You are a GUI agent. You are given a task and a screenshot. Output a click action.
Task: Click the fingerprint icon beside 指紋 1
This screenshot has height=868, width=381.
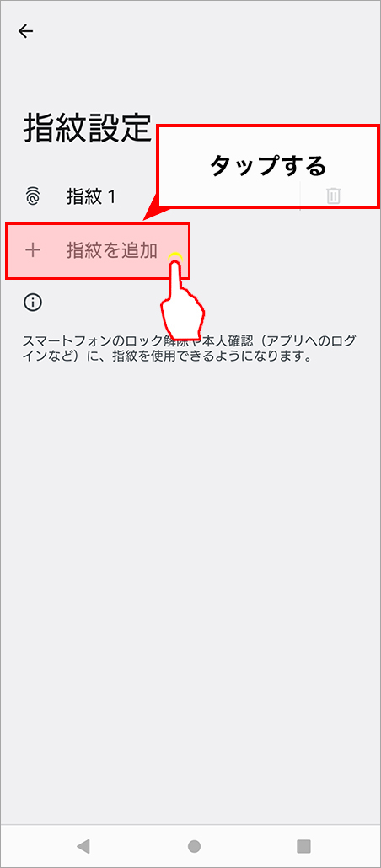tap(33, 196)
